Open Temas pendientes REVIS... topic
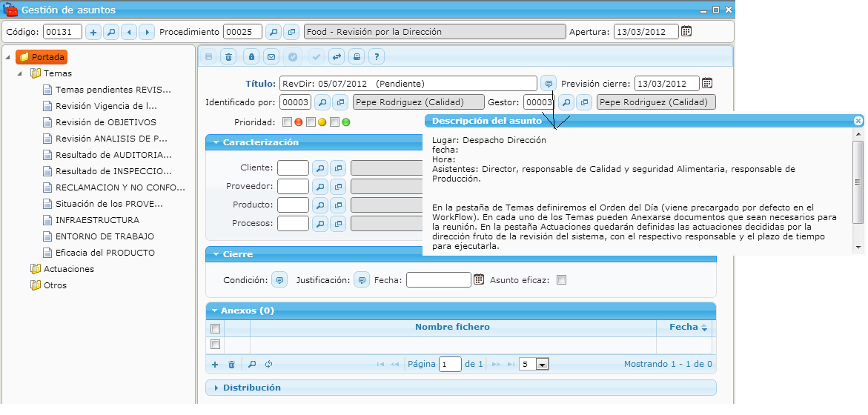Screen dimensions: 868x415 click(113, 90)
